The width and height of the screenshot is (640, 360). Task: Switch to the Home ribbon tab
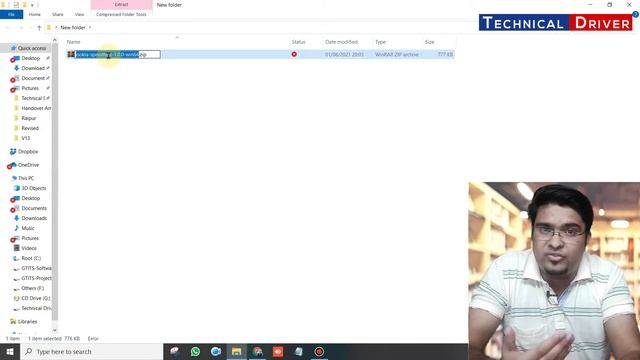(35, 14)
